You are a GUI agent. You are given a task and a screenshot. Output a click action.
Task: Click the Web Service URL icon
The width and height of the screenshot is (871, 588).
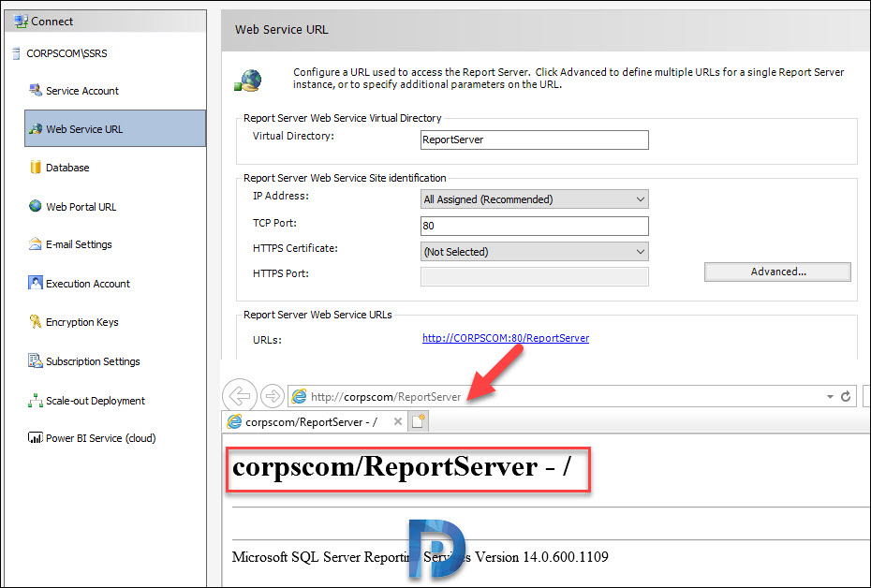coord(36,129)
